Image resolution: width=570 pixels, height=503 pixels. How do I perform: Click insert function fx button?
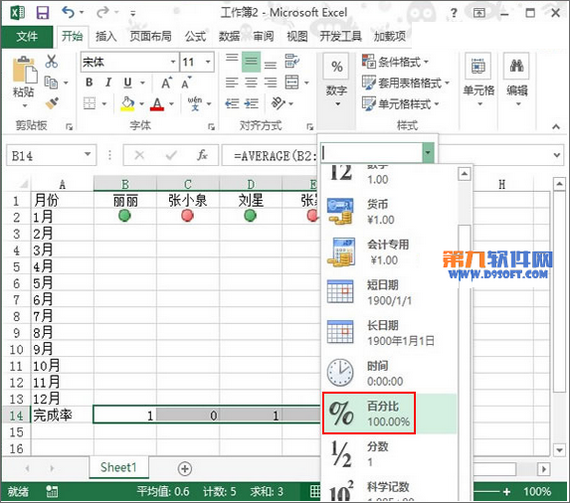(202, 155)
